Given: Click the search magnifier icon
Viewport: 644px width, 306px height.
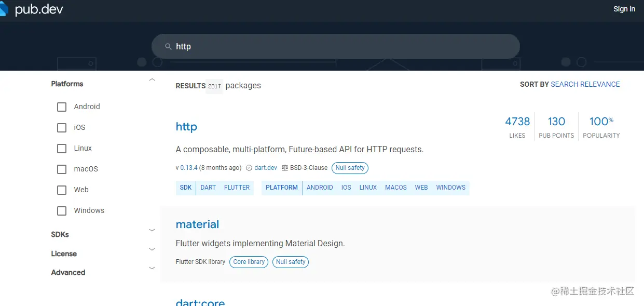Looking at the screenshot, I should coord(168,47).
